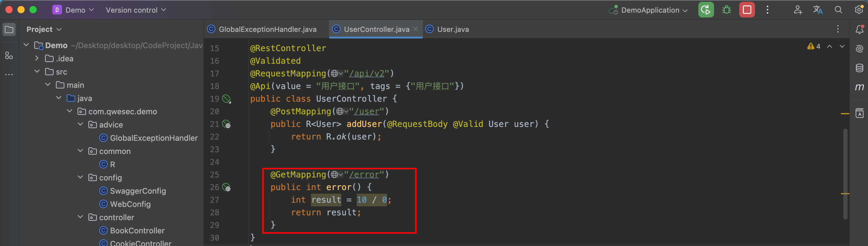Click the editor vertical scrollbar
The width and height of the screenshot is (868, 246).
tap(845, 174)
